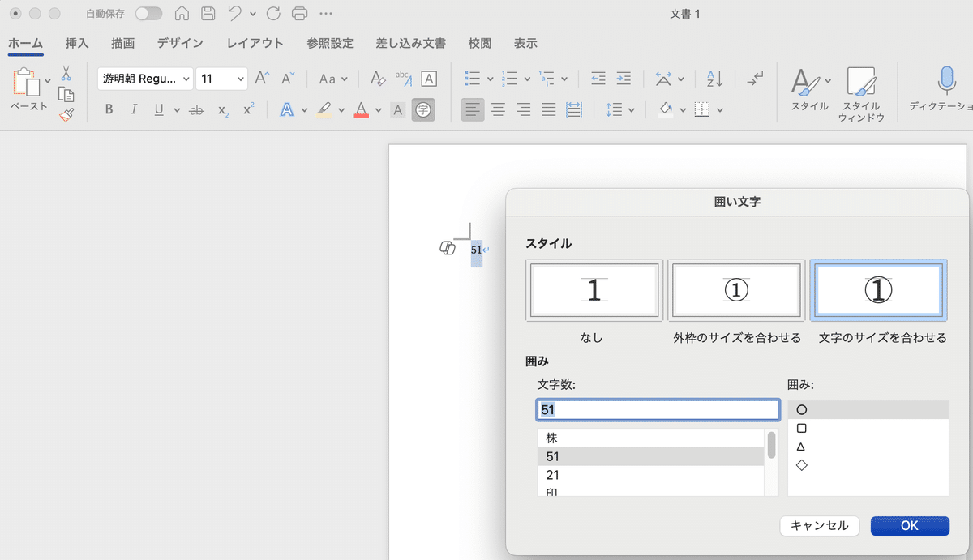Click the character border icon
Image resolution: width=973 pixels, height=560 pixels.
tap(429, 79)
